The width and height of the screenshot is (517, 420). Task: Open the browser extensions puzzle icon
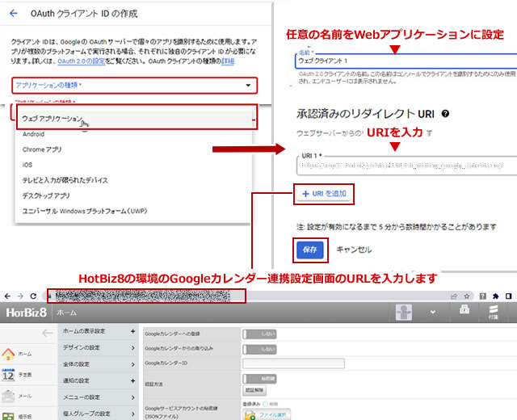click(x=495, y=296)
